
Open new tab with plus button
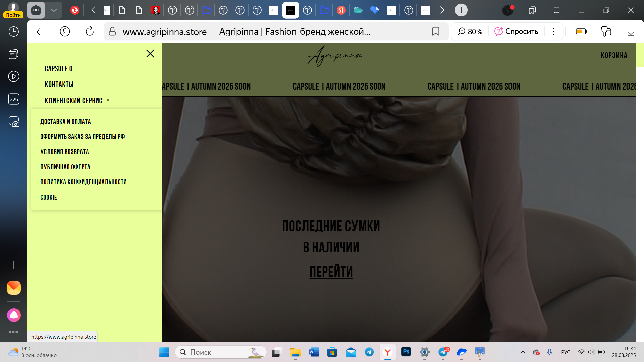461,10
